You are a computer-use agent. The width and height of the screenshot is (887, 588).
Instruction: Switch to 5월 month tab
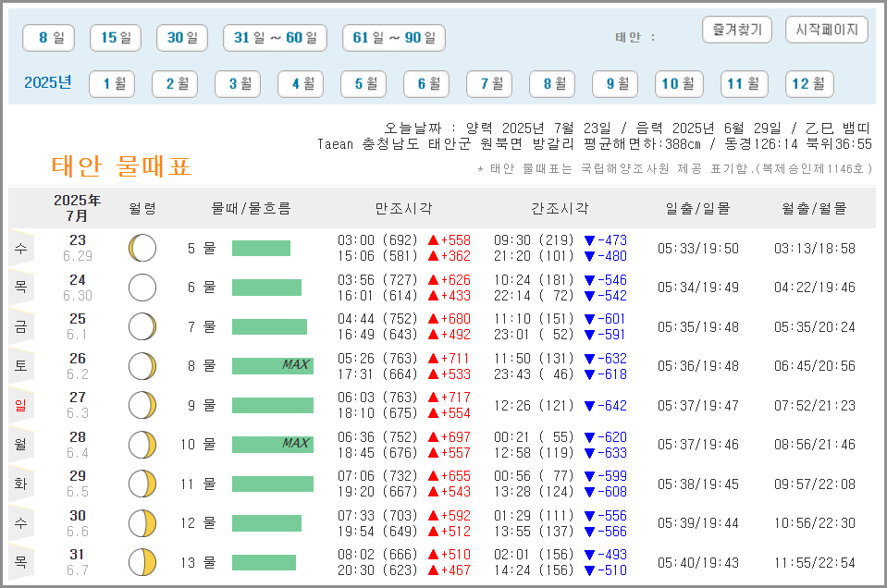coord(363,84)
